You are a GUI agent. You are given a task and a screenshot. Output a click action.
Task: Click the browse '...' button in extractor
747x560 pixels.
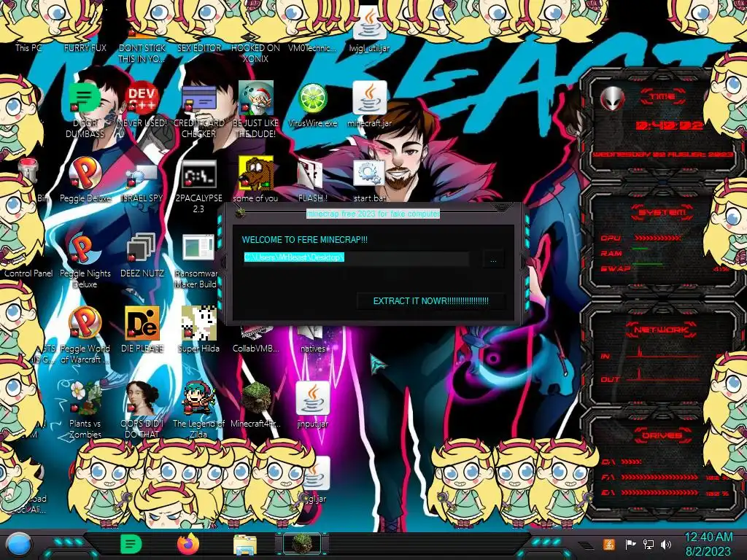(493, 260)
